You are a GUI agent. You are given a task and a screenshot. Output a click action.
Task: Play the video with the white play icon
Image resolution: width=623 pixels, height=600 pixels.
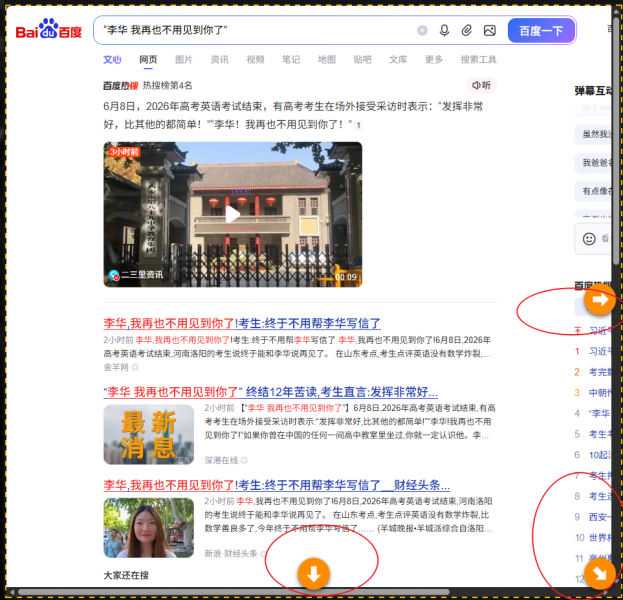click(232, 215)
